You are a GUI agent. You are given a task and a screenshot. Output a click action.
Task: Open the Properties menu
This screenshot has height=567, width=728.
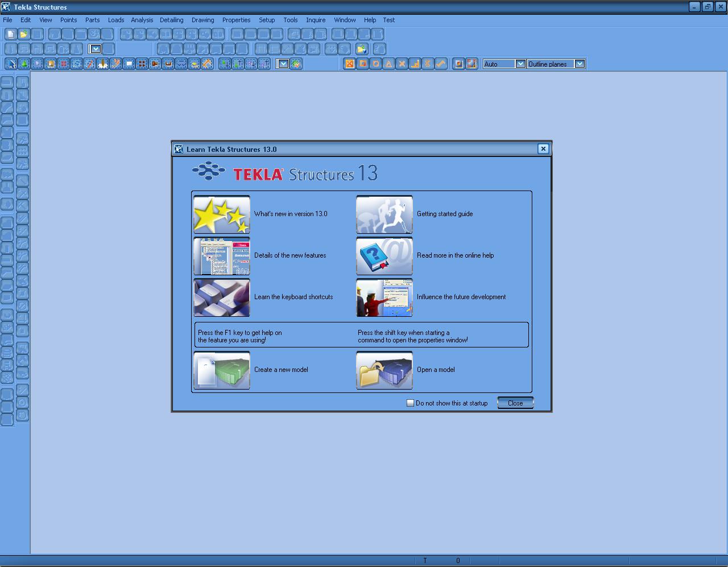click(x=236, y=20)
